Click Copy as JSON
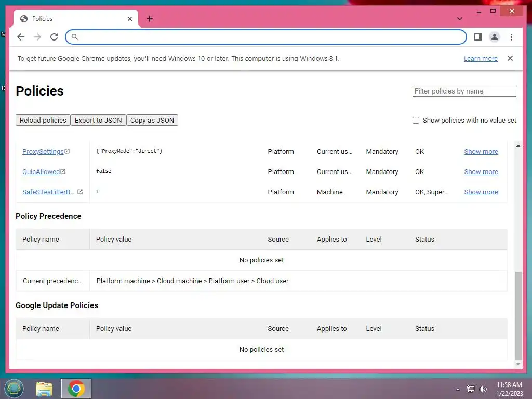The width and height of the screenshot is (532, 399). (152, 120)
